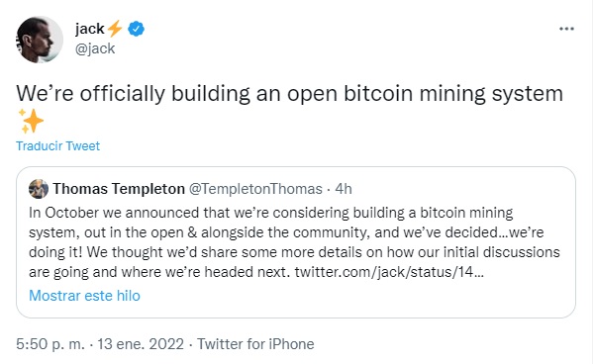Click the sparkles emoji in the tweet

pyautogui.click(x=31, y=121)
